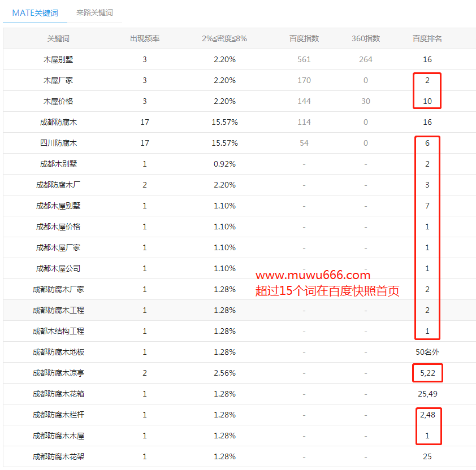Screen dimensions: 476x470
Task: Click the 百度排名 column header
Action: coord(427,38)
